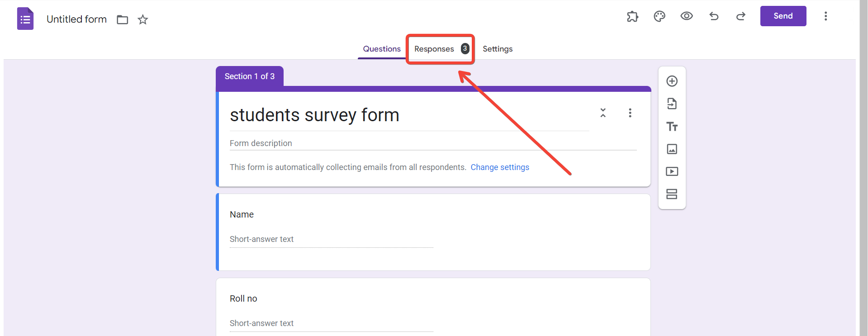Click the Redo arrow
This screenshot has width=868, height=336.
coord(740,16)
